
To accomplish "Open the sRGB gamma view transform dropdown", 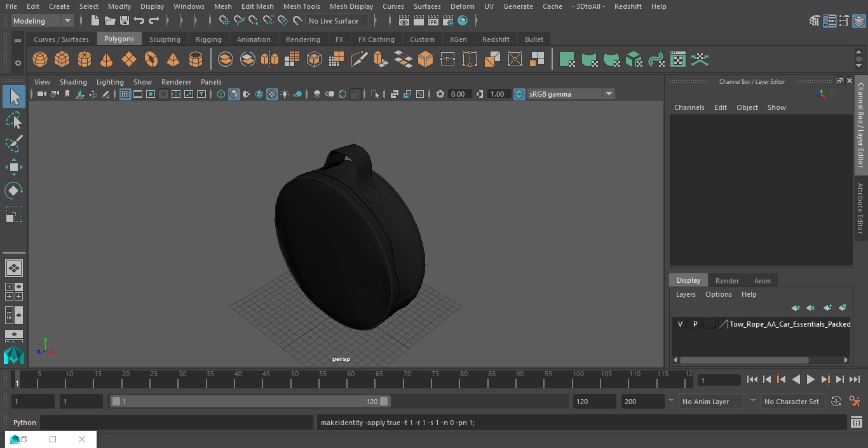I will [571, 94].
